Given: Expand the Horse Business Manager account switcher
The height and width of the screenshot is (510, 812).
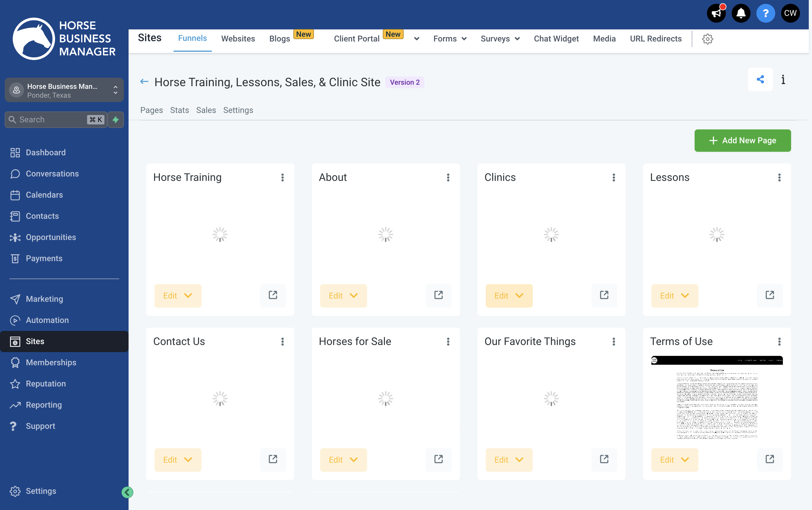Looking at the screenshot, I should 64,90.
